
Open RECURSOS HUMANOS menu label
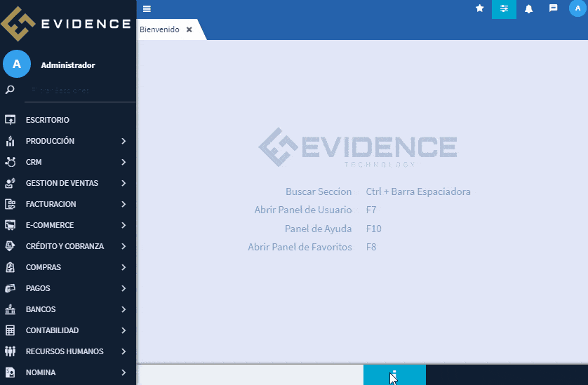coord(65,351)
